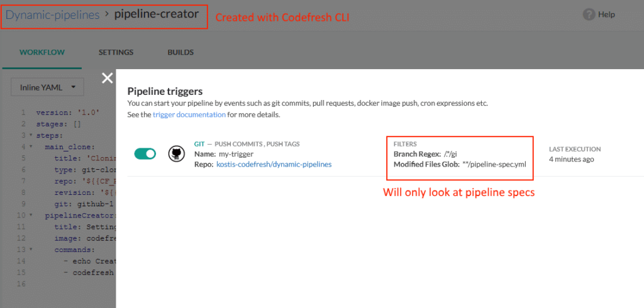Click the GitHub icon beside my-trigger
644x308 pixels.
click(x=176, y=154)
